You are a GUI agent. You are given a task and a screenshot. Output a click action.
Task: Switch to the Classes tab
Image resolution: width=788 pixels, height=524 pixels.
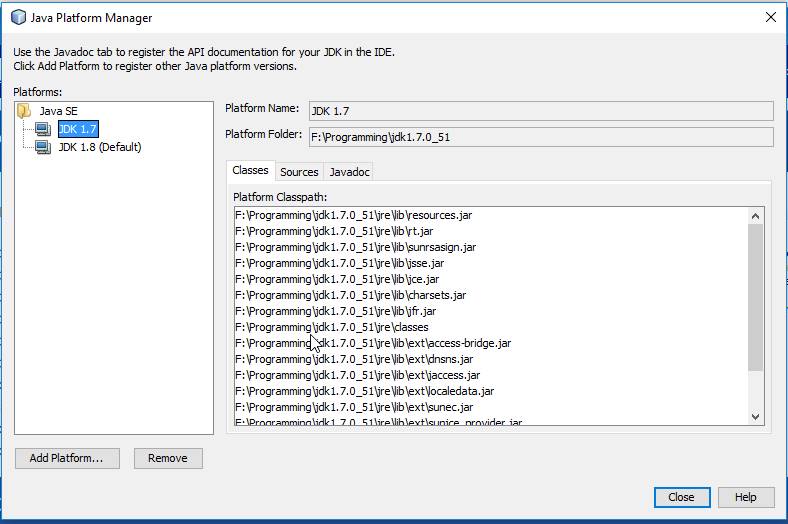click(x=250, y=170)
